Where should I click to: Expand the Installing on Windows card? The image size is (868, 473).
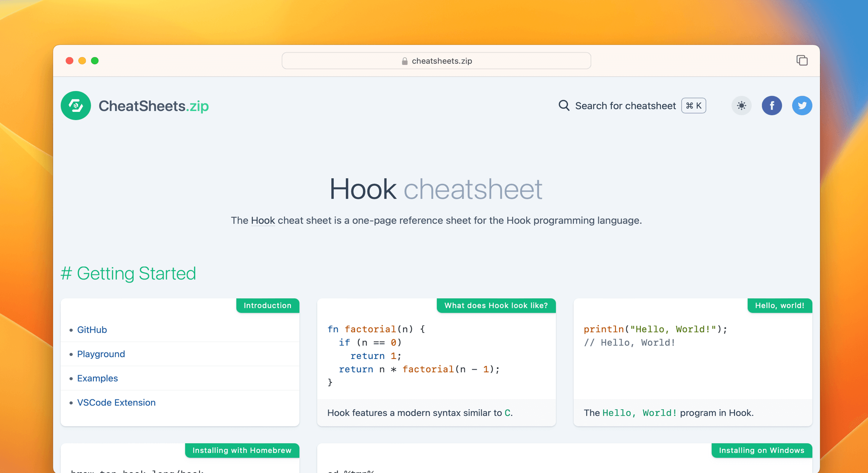(761, 450)
